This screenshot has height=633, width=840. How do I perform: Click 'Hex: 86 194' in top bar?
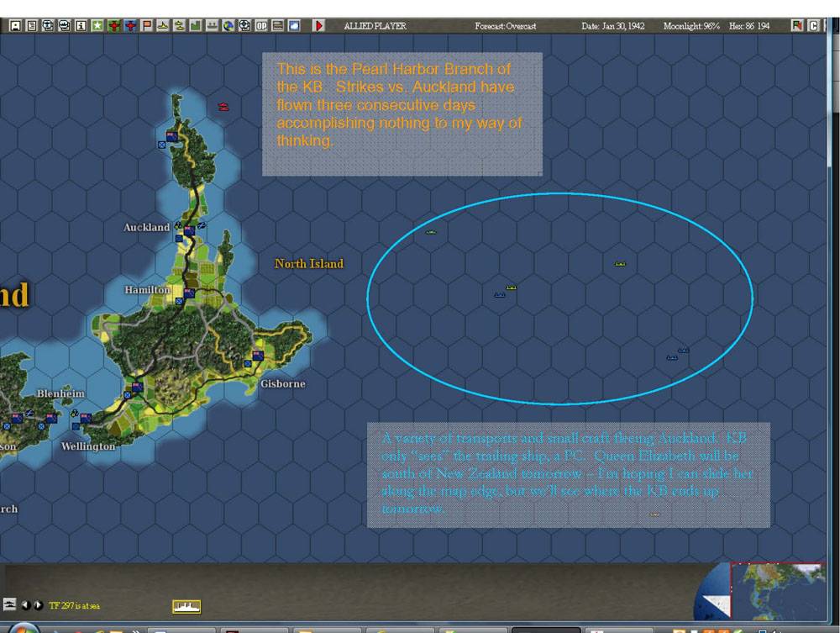coord(749,26)
